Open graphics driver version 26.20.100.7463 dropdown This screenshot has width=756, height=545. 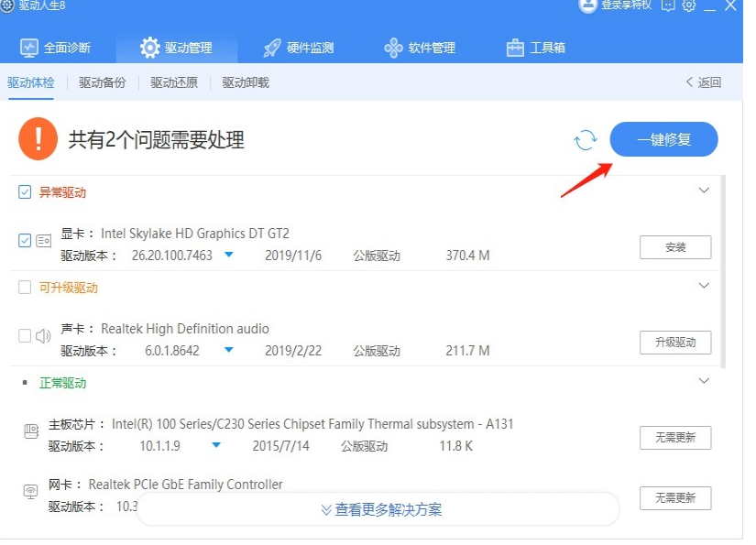229,255
